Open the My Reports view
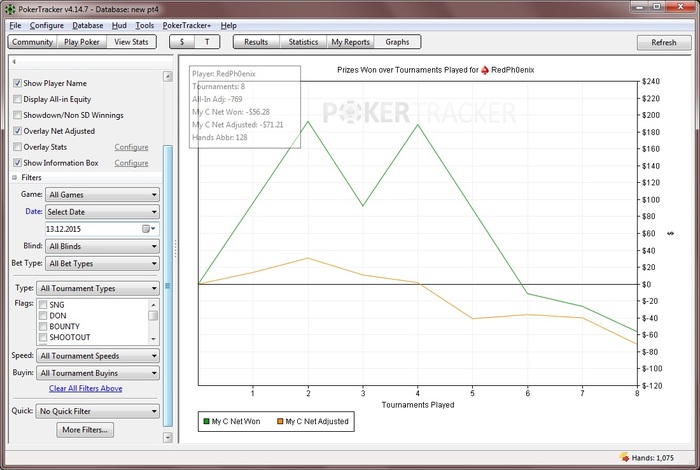 click(350, 42)
